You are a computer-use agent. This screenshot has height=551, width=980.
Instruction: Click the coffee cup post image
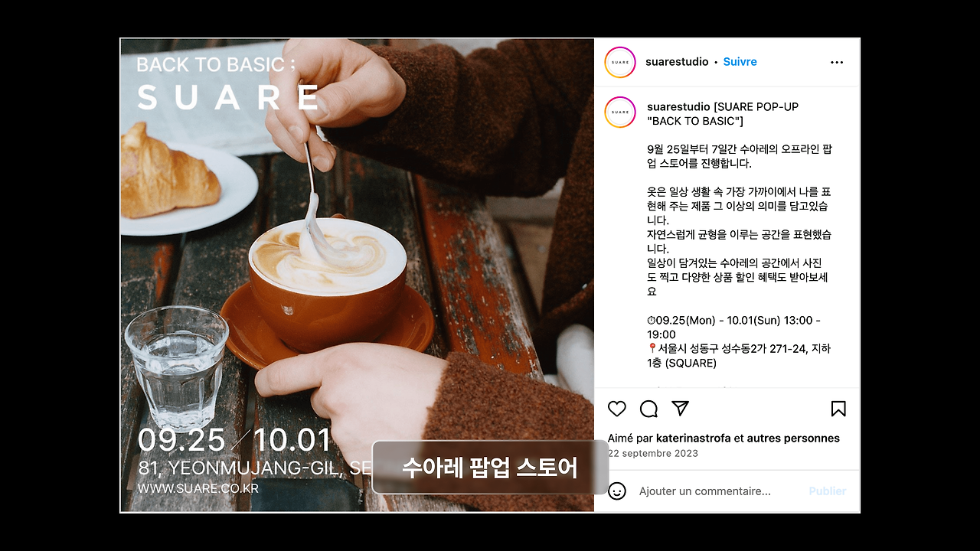coord(358,275)
